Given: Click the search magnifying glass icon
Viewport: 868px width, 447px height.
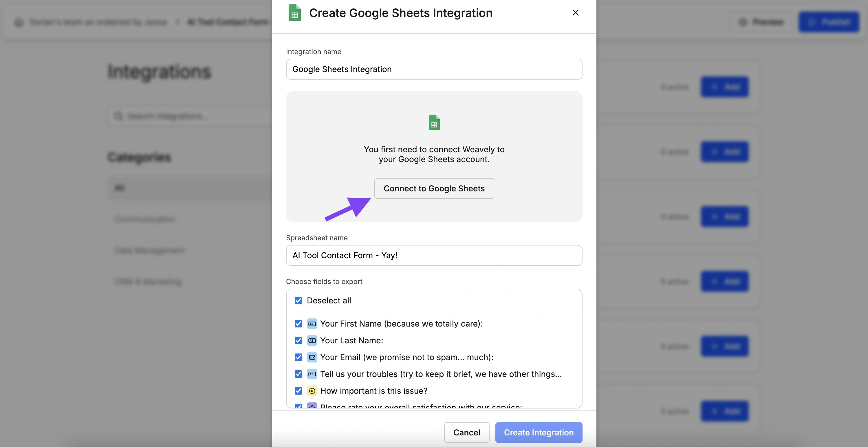Looking at the screenshot, I should (x=119, y=116).
